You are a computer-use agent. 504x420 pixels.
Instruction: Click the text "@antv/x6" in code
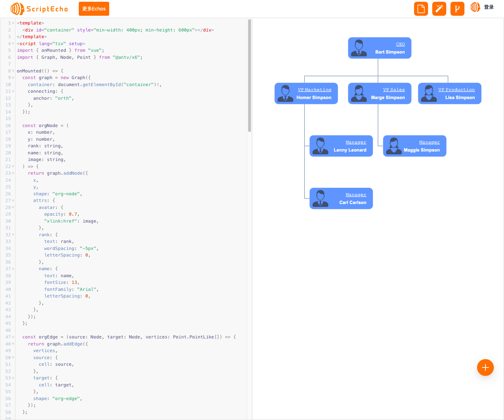(x=126, y=57)
